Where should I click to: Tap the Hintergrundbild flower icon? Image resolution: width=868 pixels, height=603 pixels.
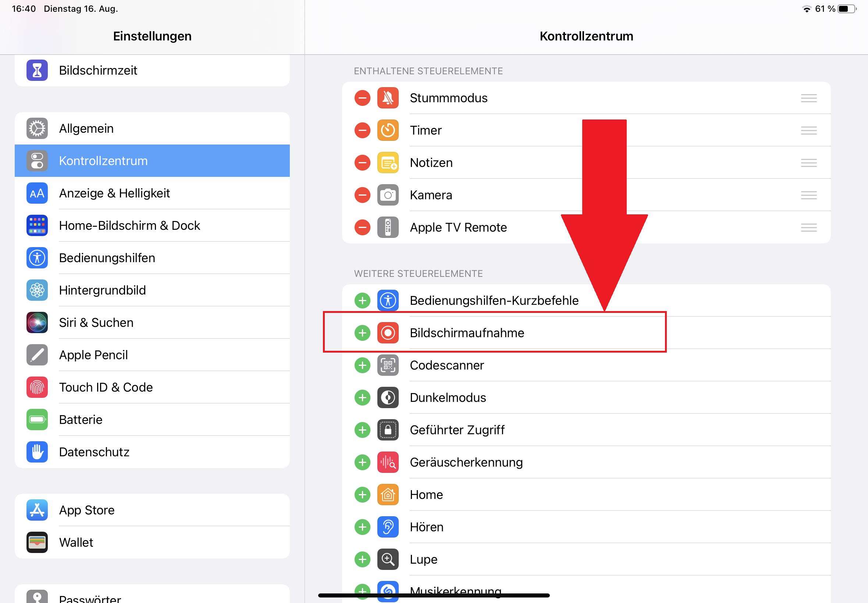(37, 290)
